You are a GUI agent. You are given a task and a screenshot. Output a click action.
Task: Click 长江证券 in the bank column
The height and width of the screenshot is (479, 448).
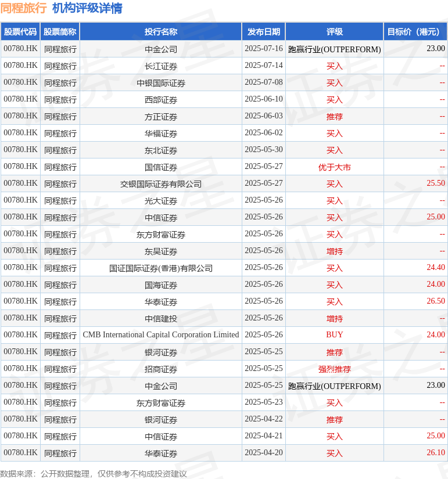coord(161,66)
